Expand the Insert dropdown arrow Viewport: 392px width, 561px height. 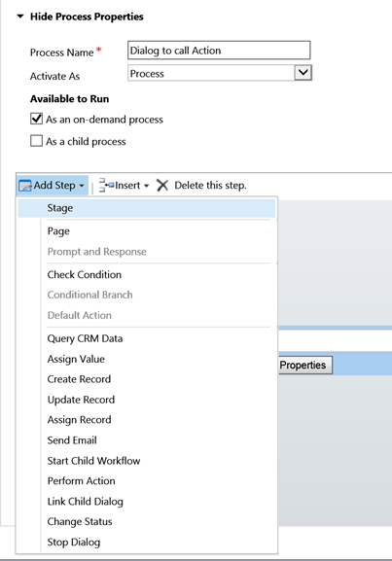[x=146, y=186]
